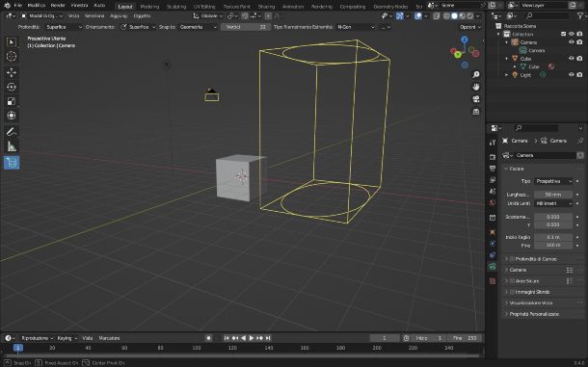Screen dimensions: 588x367
Task: Toggle camera view with camera icon
Action: (476, 99)
